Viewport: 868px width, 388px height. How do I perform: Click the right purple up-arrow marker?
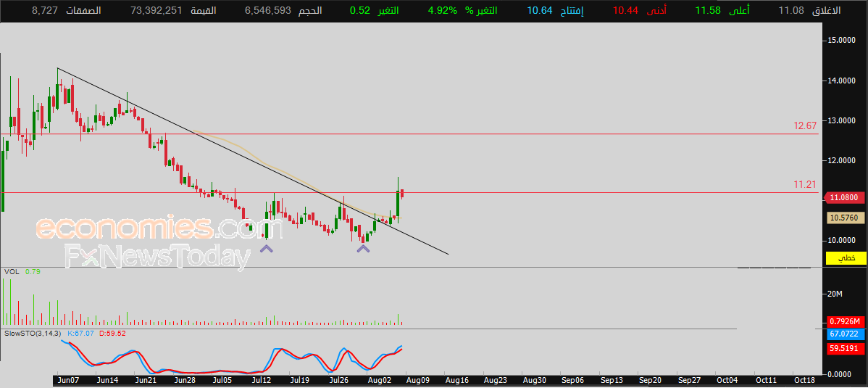[363, 249]
